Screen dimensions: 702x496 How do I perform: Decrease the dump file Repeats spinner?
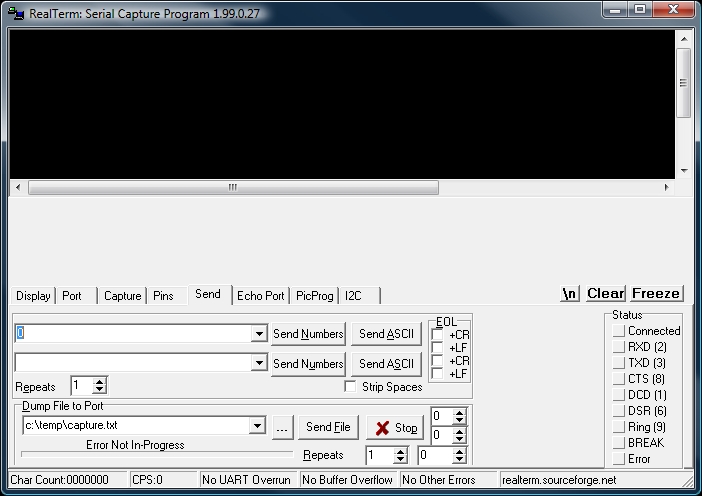[400, 460]
